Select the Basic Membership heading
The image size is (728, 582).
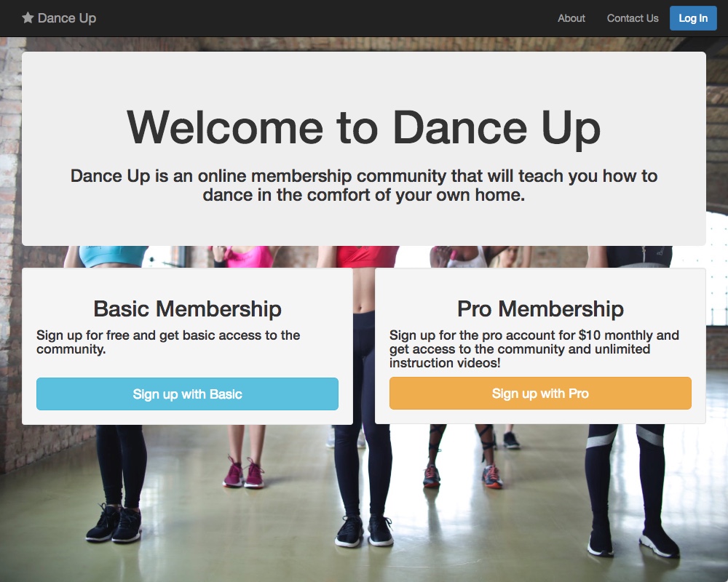click(187, 308)
